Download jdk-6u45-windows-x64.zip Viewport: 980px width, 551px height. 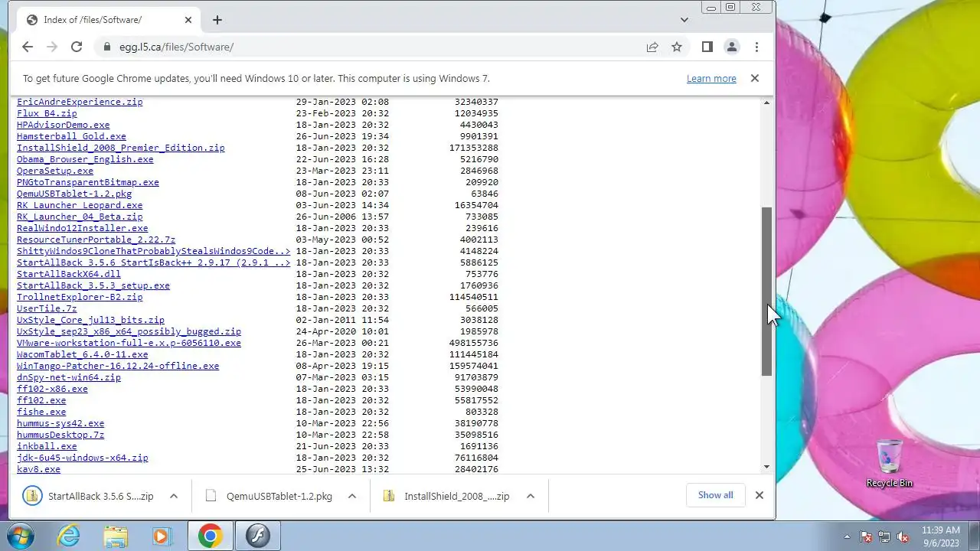pos(83,458)
